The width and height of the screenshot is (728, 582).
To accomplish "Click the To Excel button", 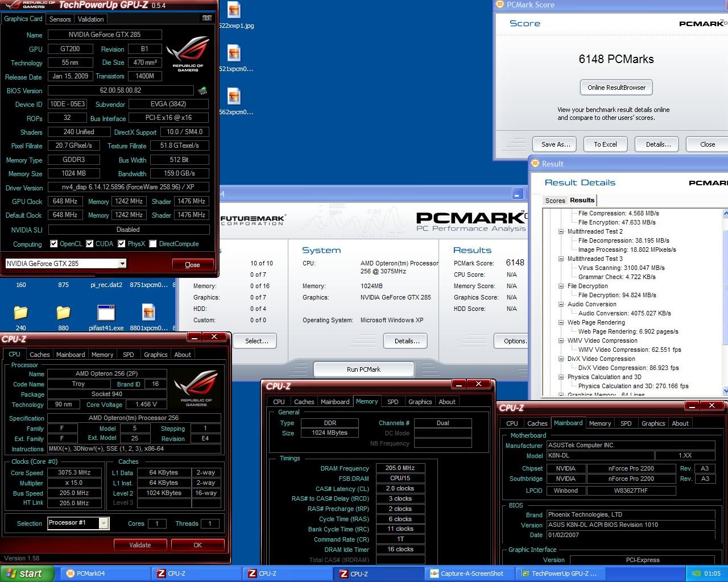I will [x=605, y=144].
